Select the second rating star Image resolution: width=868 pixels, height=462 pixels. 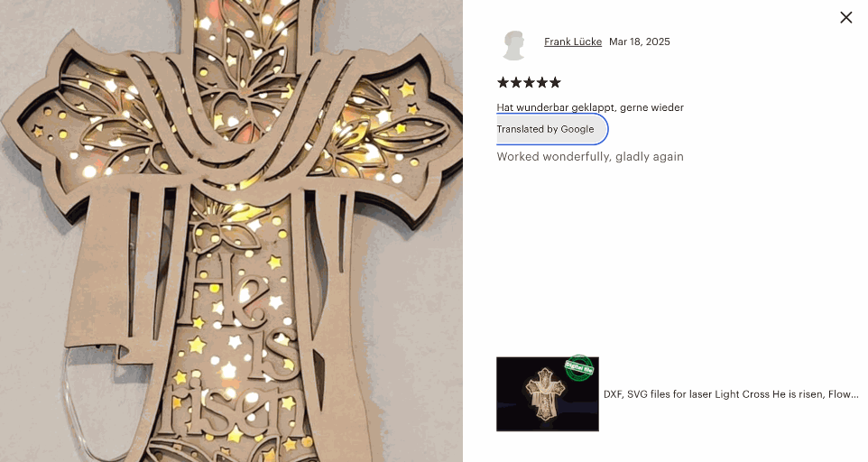click(516, 83)
